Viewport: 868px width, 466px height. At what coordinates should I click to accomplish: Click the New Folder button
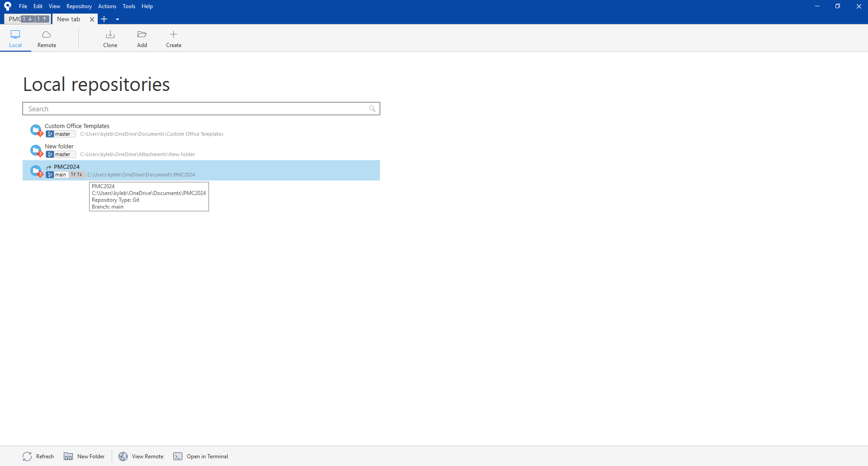[x=84, y=456]
